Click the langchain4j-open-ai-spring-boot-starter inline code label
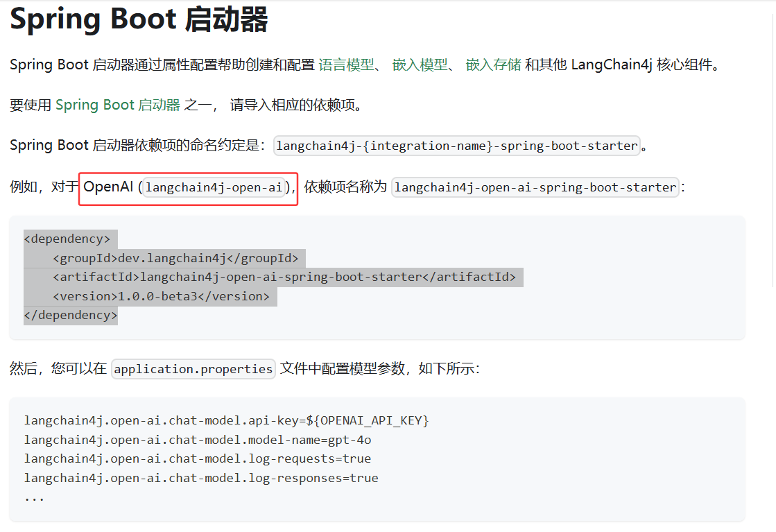776x532 pixels. click(x=535, y=187)
